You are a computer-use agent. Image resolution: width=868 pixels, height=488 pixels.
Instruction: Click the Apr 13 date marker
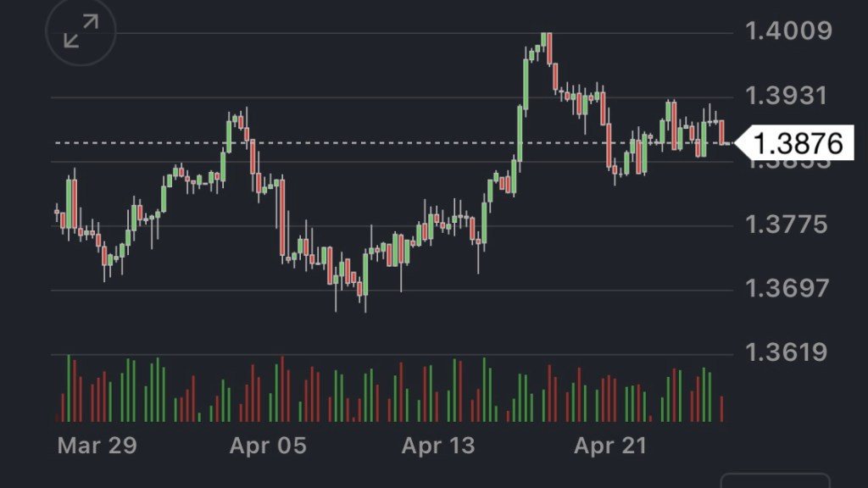439,446
